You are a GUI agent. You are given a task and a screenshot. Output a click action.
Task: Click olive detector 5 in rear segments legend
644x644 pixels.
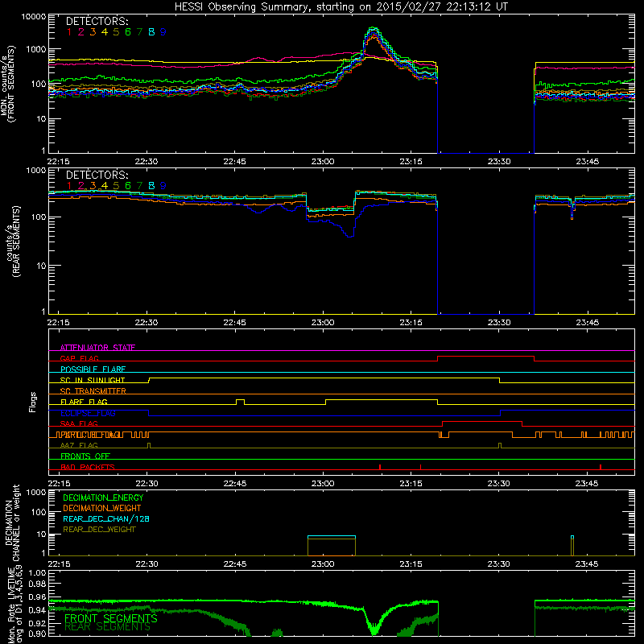coord(116,186)
